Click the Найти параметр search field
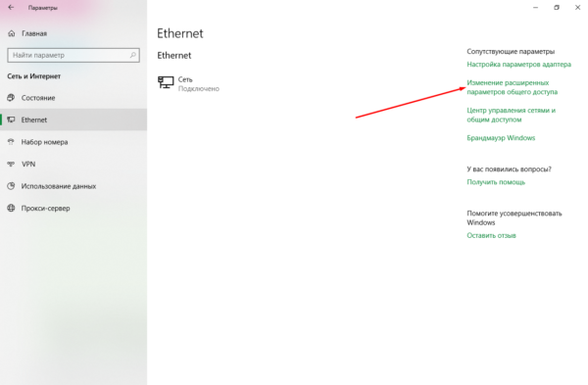 coord(73,55)
